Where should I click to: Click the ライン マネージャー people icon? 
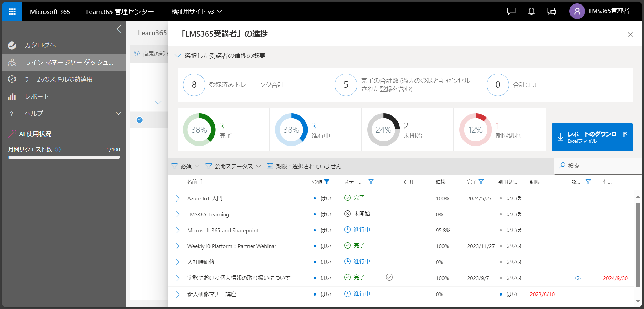(12, 62)
